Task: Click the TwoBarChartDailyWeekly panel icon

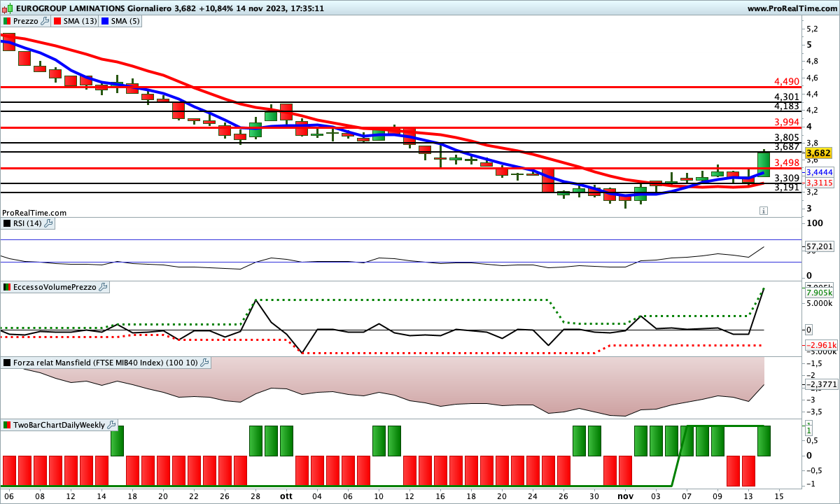Action: (8, 425)
